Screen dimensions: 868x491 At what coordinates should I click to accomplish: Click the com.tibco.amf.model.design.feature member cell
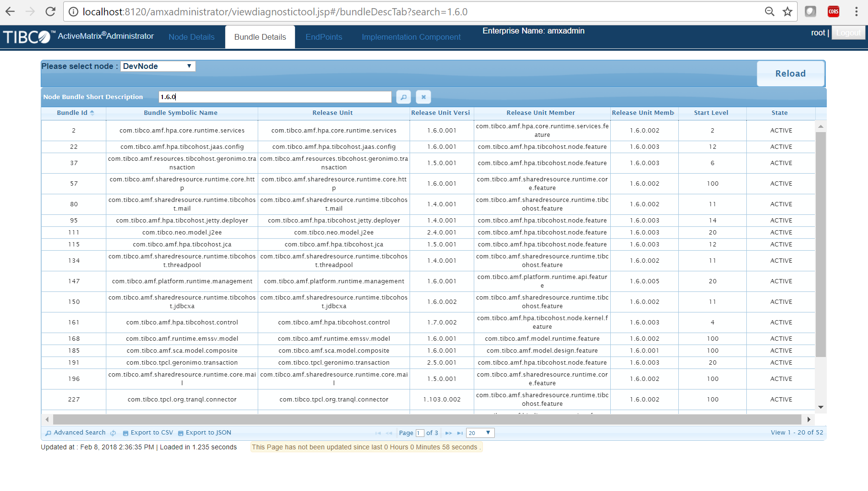(542, 351)
